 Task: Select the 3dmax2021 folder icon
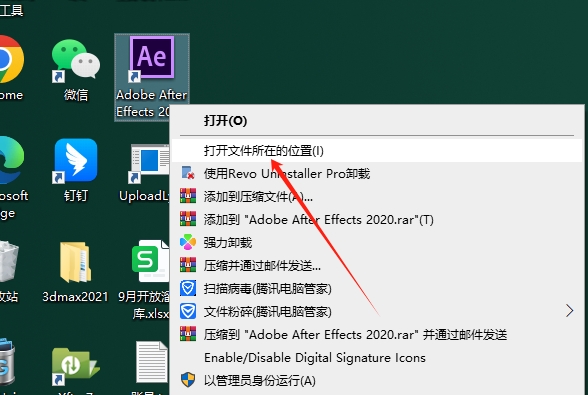75,262
